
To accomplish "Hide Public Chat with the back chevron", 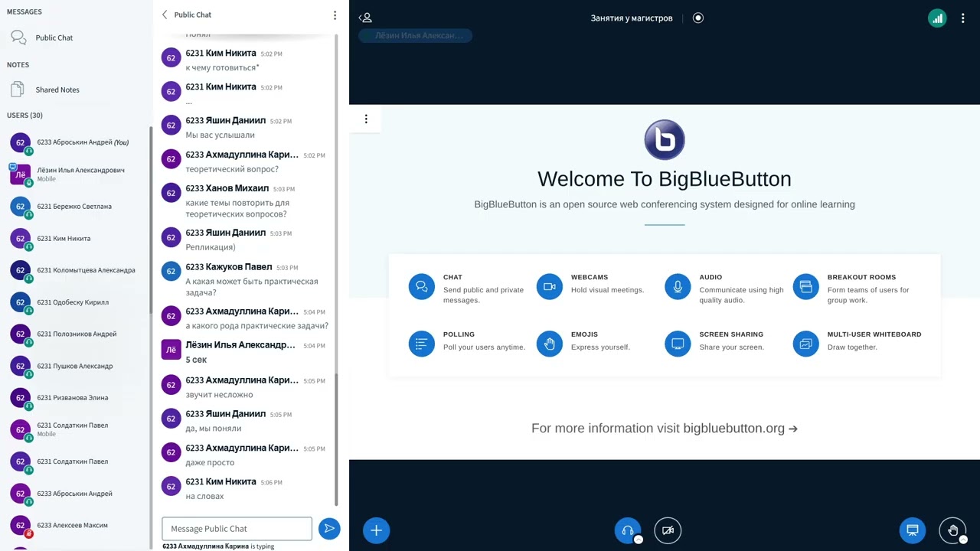I will pos(165,15).
